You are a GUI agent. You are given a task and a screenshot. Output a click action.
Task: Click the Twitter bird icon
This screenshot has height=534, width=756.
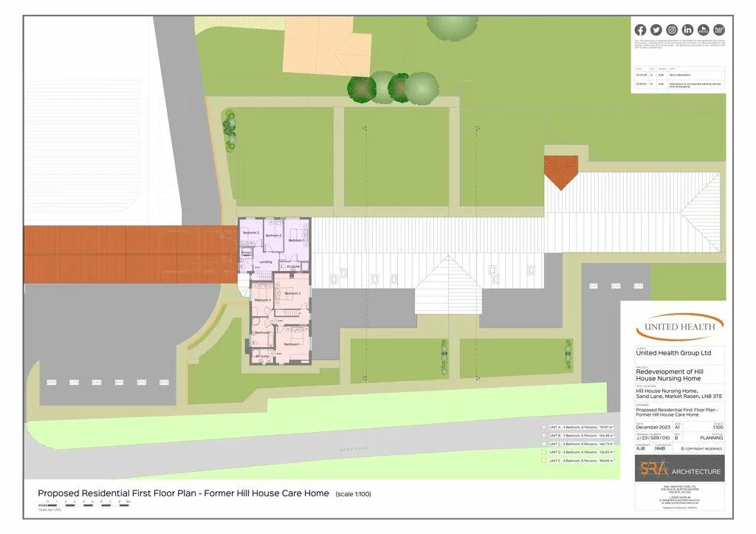[x=656, y=30]
